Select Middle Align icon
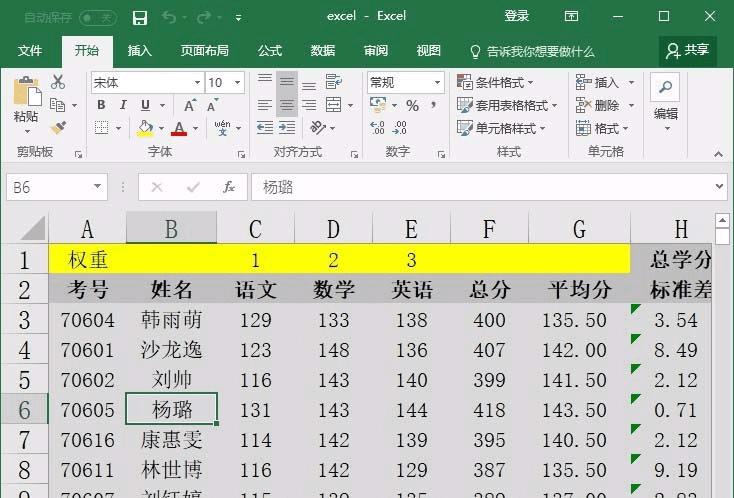Viewport: 734px width, 498px height. pos(286,81)
